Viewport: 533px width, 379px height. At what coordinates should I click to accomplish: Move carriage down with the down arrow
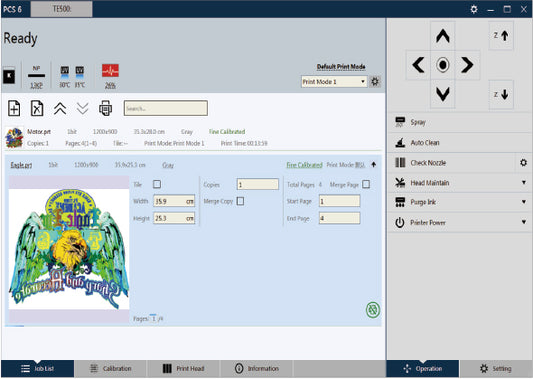point(443,94)
